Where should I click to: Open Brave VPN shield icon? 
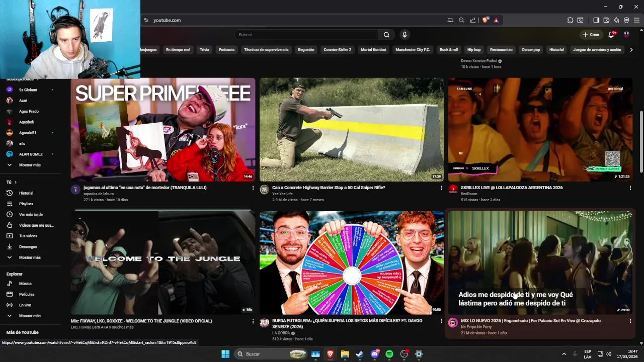pyautogui.click(x=626, y=20)
